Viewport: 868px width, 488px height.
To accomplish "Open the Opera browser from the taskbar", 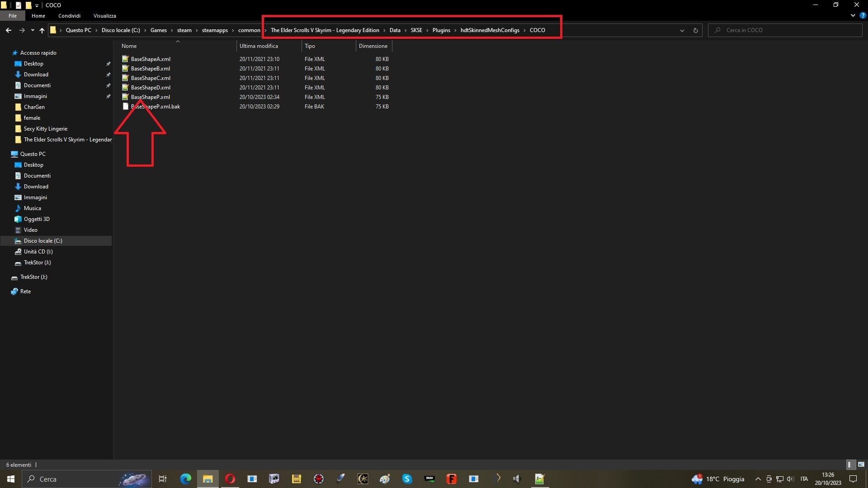I will [x=230, y=479].
